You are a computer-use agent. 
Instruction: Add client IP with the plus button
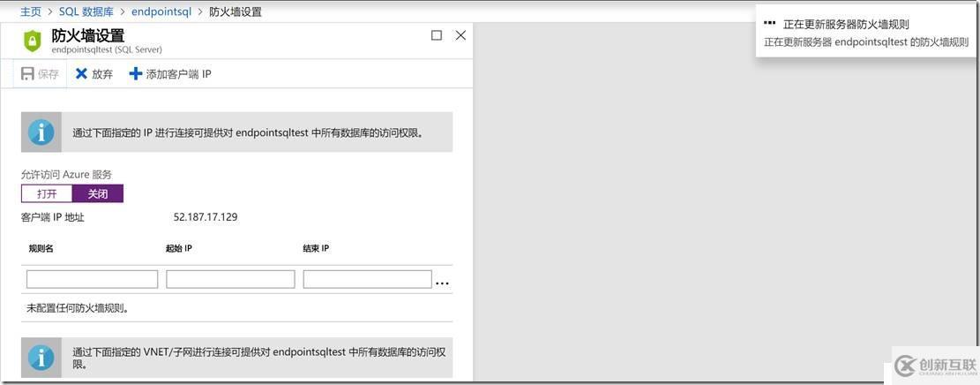tap(170, 74)
